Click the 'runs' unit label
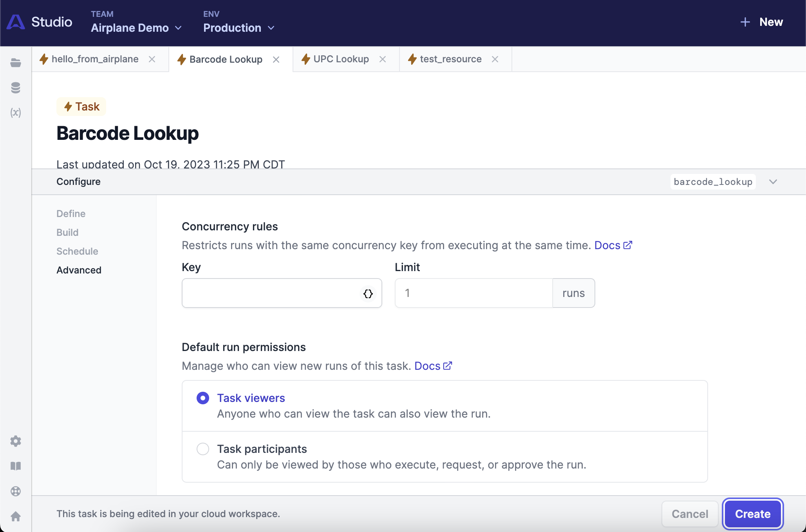The height and width of the screenshot is (532, 806). tap(573, 293)
